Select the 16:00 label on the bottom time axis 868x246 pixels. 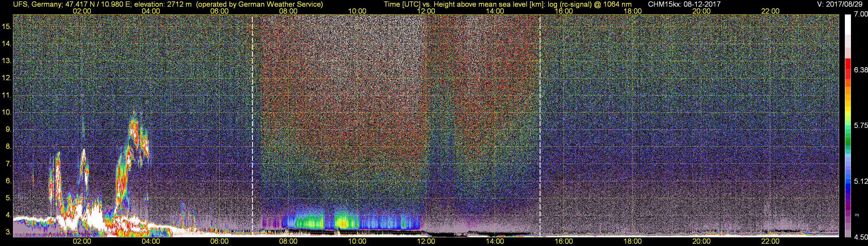pos(564,241)
